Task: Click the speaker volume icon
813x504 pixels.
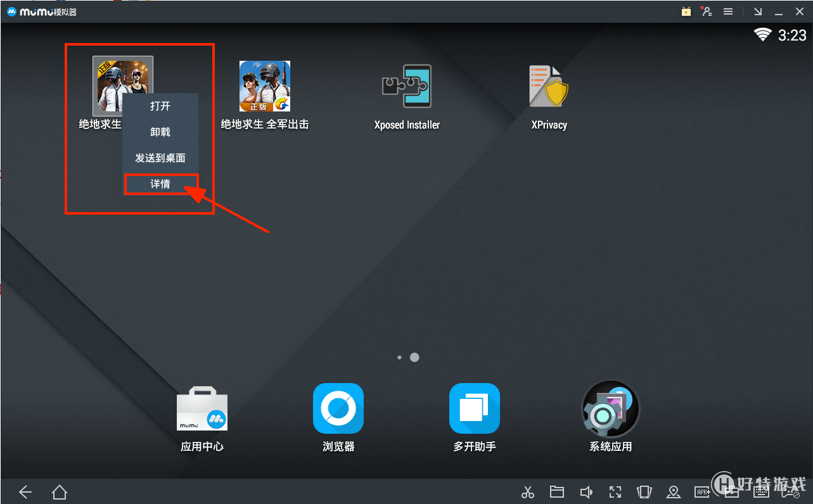Action: tap(586, 492)
